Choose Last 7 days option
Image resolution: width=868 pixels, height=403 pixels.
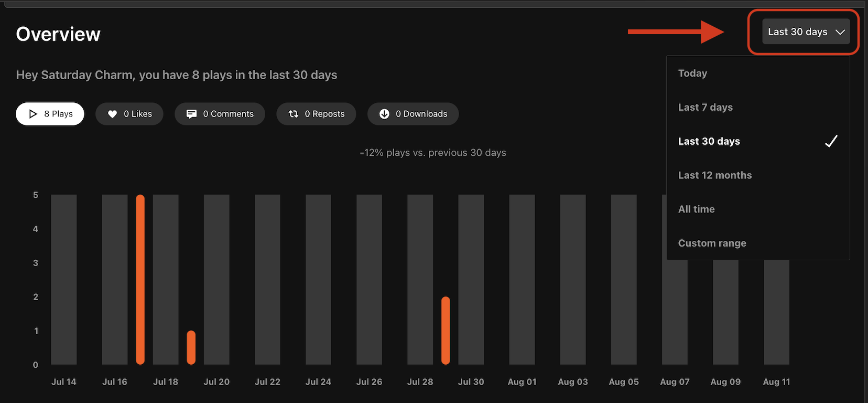tap(705, 107)
